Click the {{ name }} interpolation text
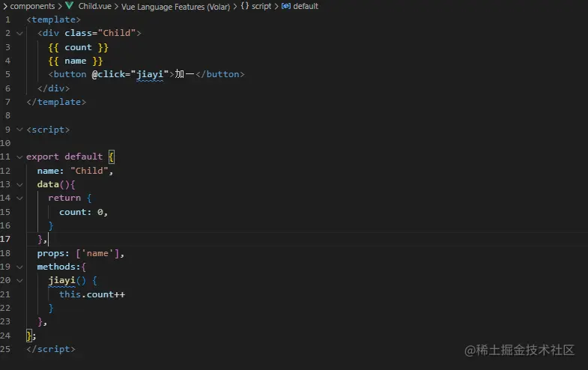Screen dimensions: 588x370 tap(76, 61)
